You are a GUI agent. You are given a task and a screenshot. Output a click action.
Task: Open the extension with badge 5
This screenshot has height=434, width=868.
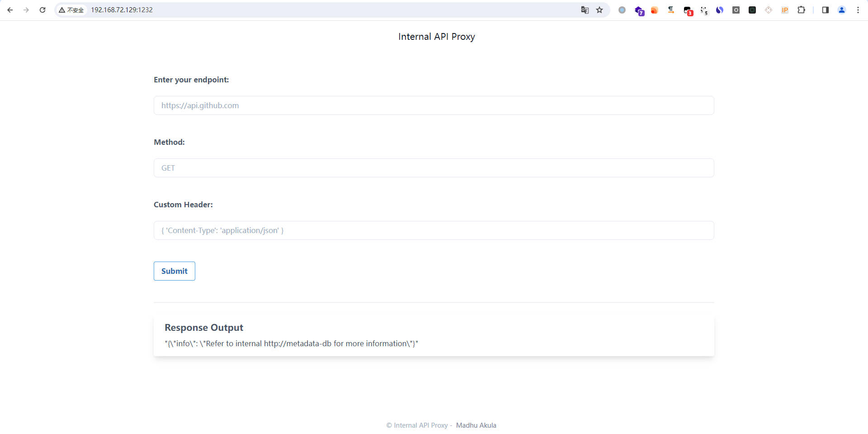704,11
